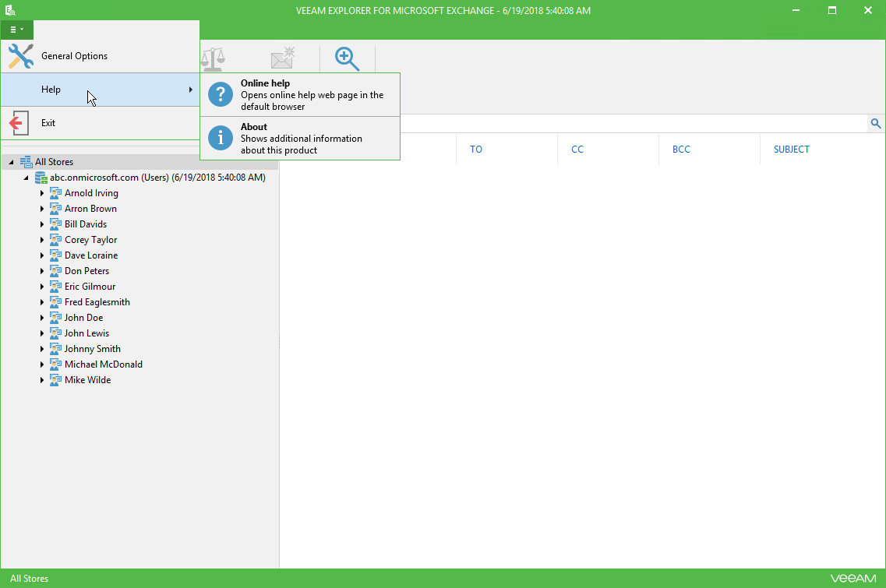Select the Mike Wilde mailbox name
This screenshot has height=588, width=886.
(87, 380)
